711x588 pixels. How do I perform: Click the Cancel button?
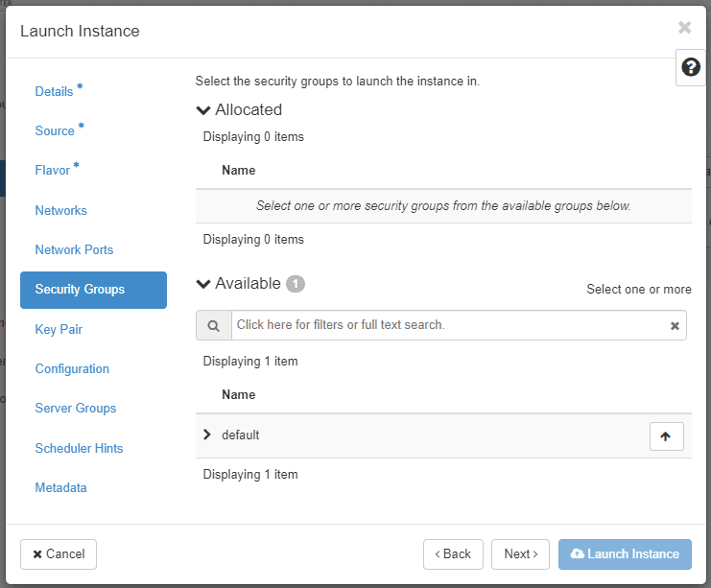[59, 553]
